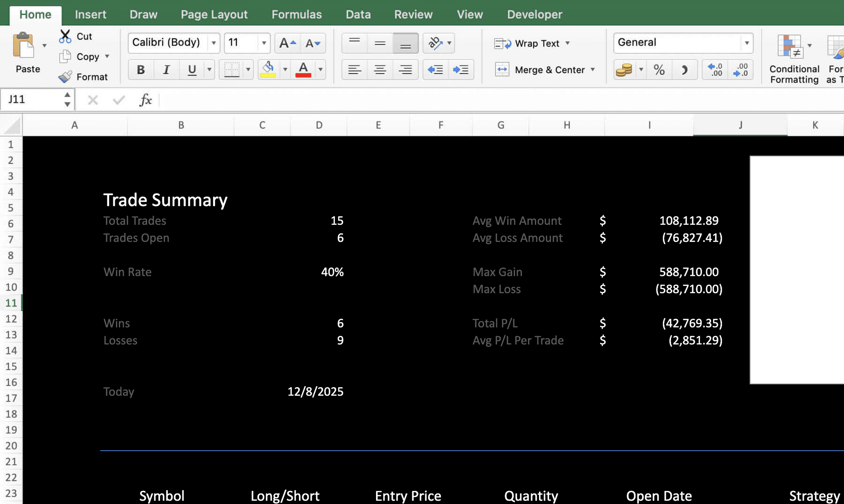
Task: Click the Paste clipboard icon
Action: coord(23,45)
